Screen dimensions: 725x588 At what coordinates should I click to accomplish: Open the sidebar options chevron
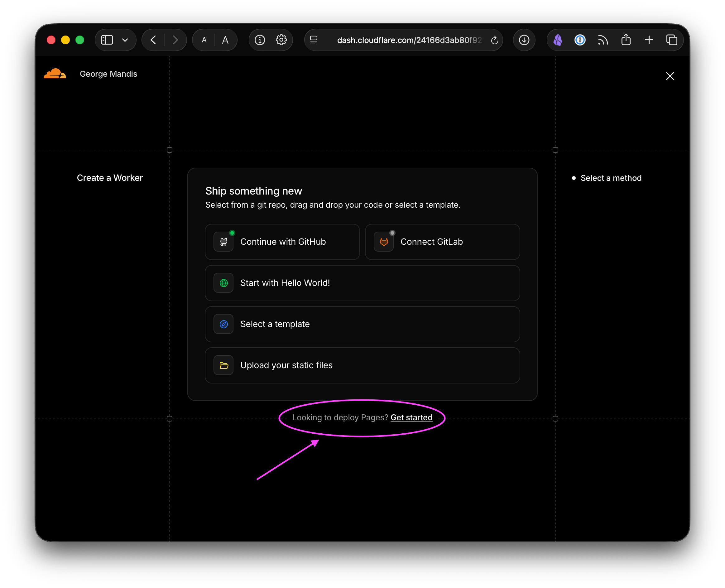click(125, 40)
